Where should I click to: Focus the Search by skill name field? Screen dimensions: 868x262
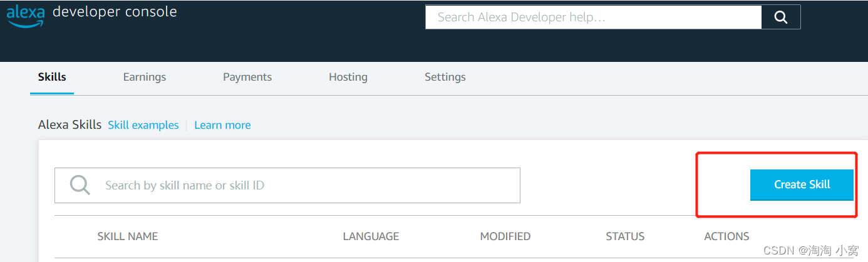pos(287,185)
